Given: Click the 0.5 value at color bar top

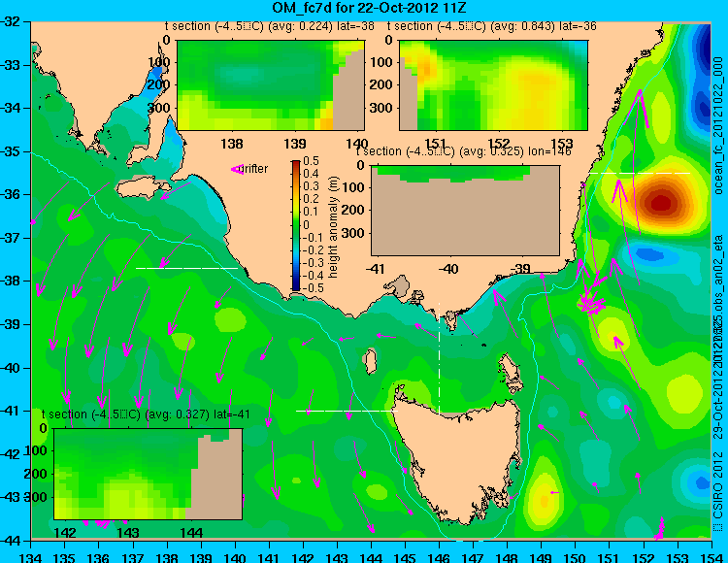Looking at the screenshot, I should (x=311, y=161).
